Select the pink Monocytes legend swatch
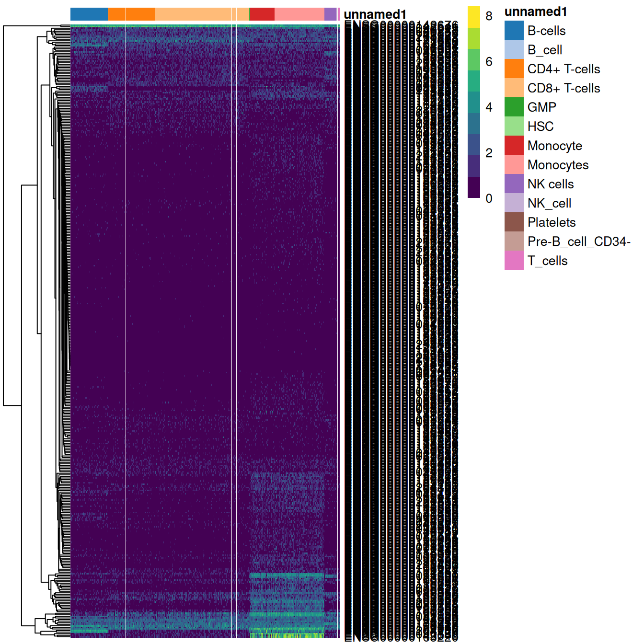The image size is (644, 644). tap(514, 165)
